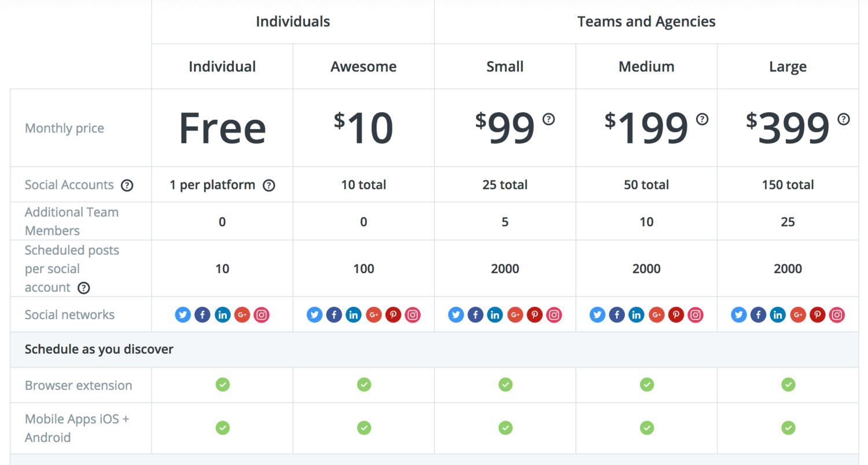Click the Individual plan column header
Image resolution: width=868 pixels, height=465 pixels.
coord(222,67)
